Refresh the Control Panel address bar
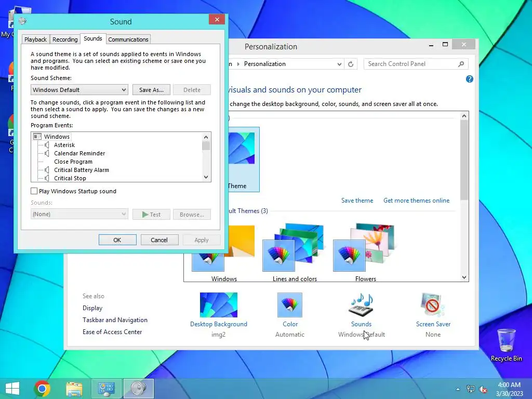 coord(351,64)
